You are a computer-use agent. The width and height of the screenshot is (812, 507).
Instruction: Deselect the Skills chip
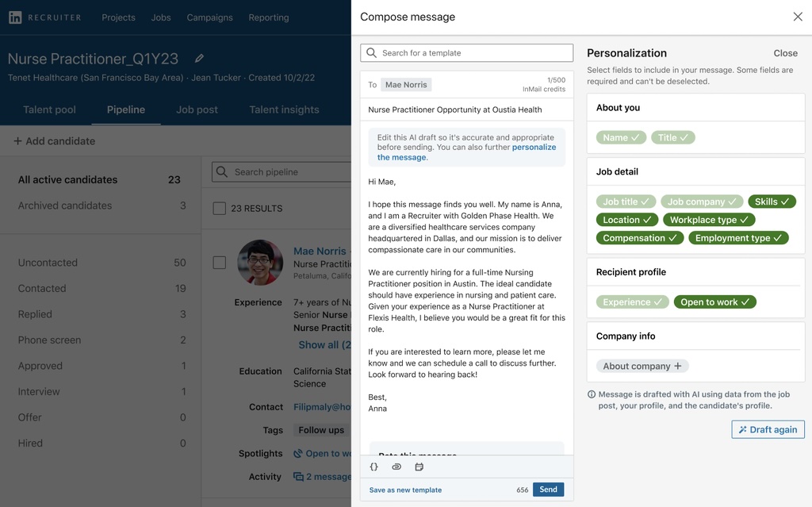coord(772,202)
